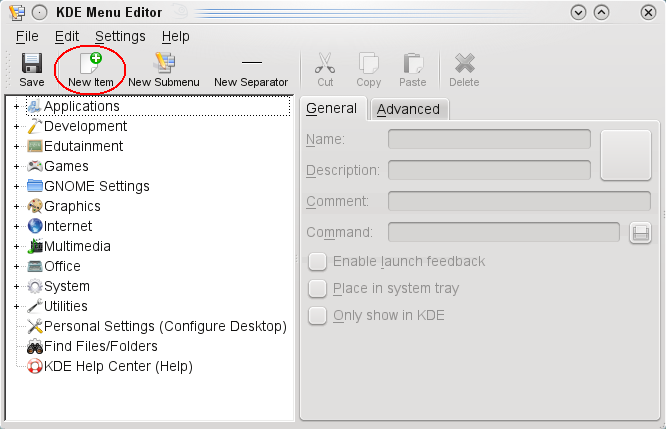
Task: Expand the Development tree node
Action: tap(16, 126)
